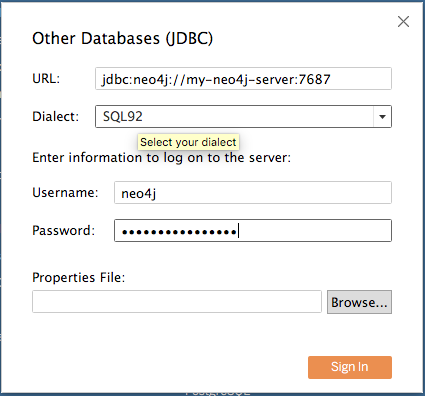Image resolution: width=425 pixels, height=396 pixels.
Task: Click the Sign In button
Action: (350, 367)
